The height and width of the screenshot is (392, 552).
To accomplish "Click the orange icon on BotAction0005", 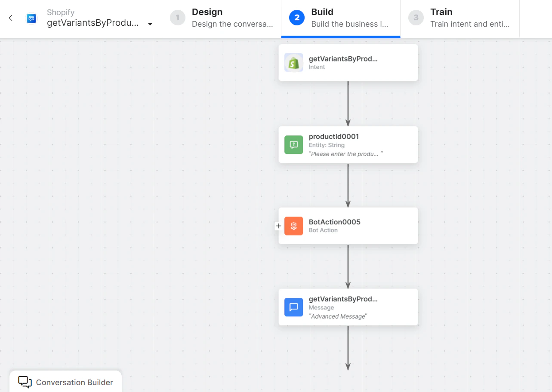I will (293, 226).
